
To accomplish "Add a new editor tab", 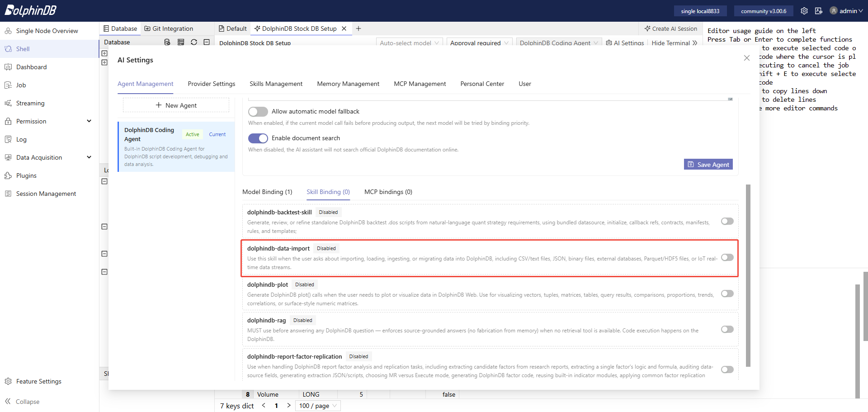I will (359, 28).
